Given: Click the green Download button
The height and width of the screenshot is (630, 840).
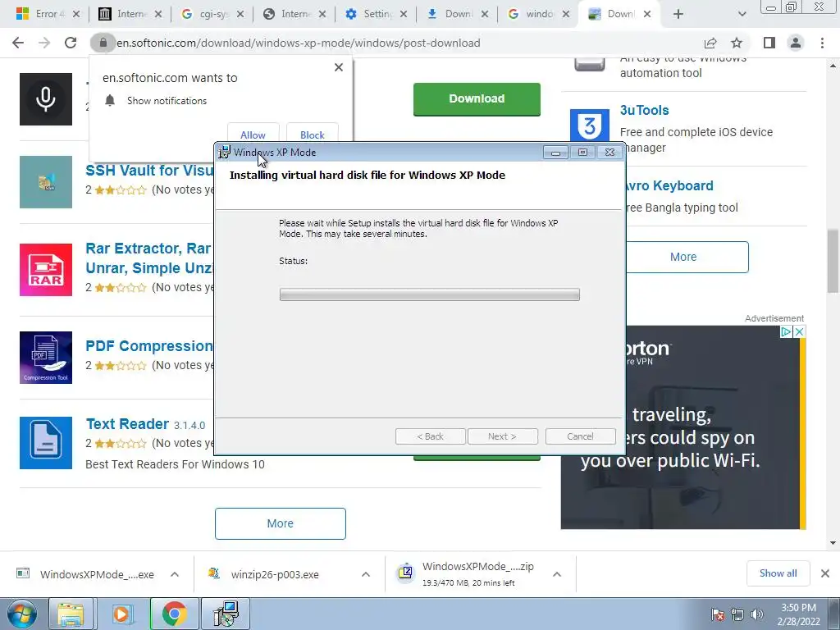Looking at the screenshot, I should (x=477, y=99).
